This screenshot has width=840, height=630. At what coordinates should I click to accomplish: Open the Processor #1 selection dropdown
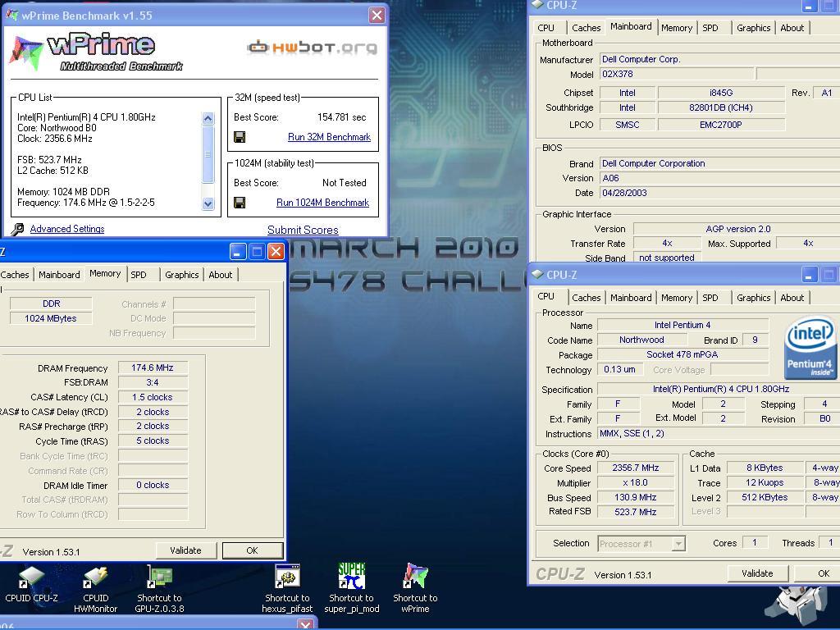[678, 544]
